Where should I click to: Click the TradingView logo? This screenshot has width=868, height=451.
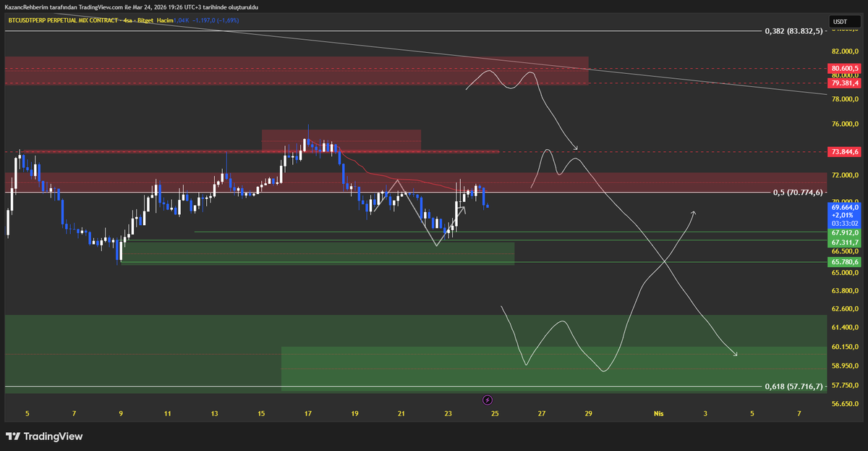tap(44, 437)
